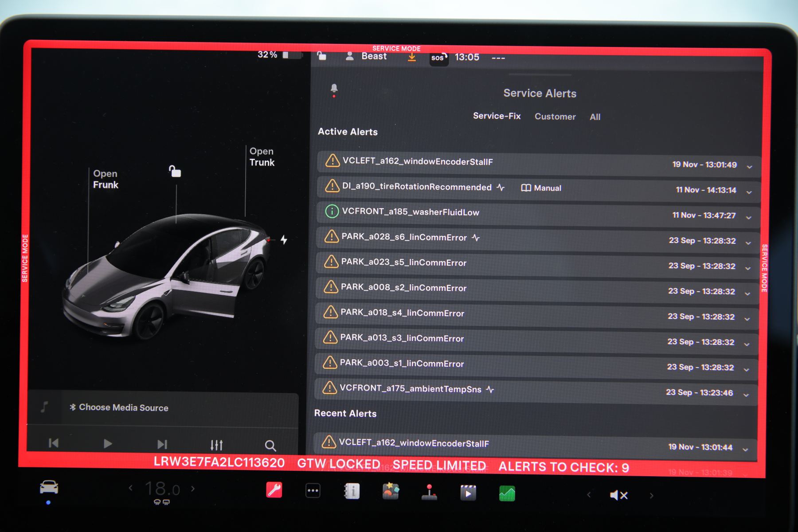Image resolution: width=798 pixels, height=532 pixels.
Task: Toggle the door lock above the car
Action: tap(175, 171)
